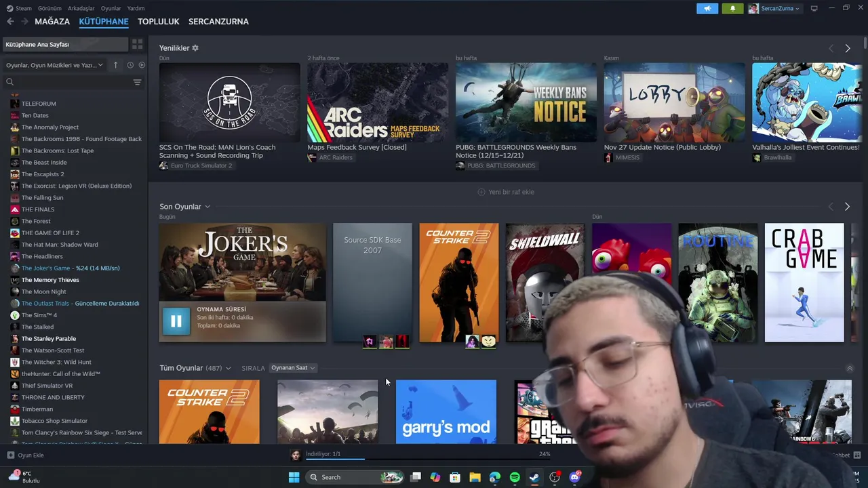
Task: Open Euro Truck Simulator 2 game link
Action: click(x=201, y=165)
